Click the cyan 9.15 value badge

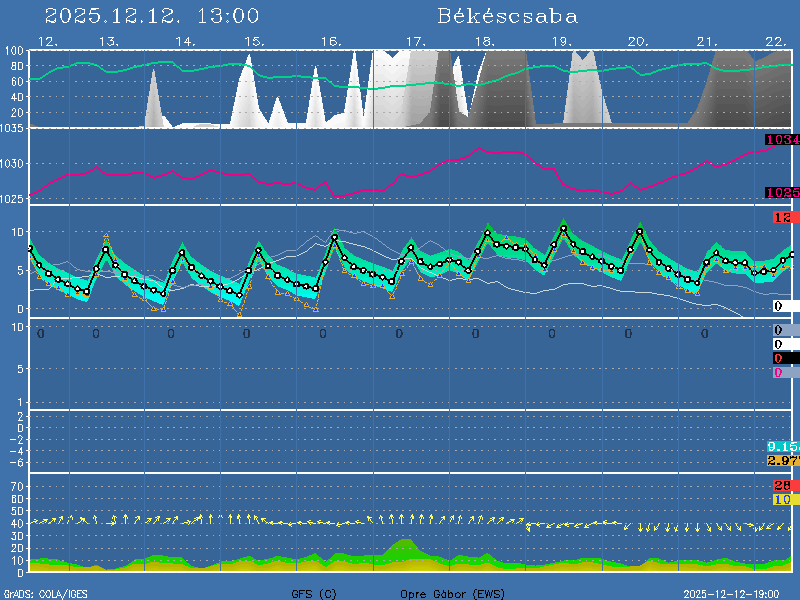point(782,446)
